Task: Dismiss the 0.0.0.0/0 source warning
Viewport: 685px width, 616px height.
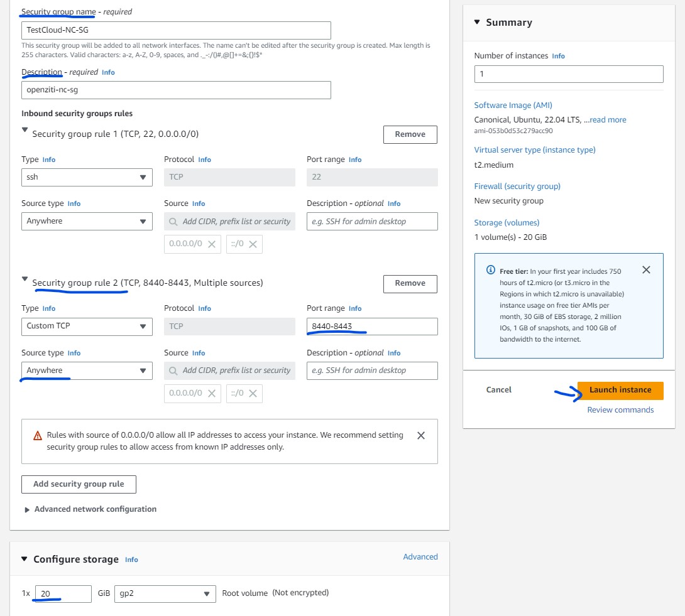Action: tap(421, 435)
